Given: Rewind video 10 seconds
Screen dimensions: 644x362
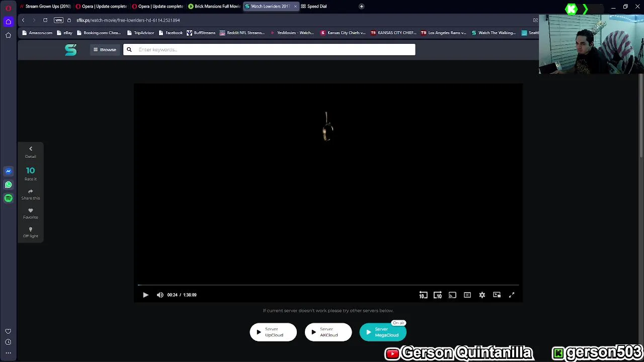Looking at the screenshot, I should coord(423,295).
